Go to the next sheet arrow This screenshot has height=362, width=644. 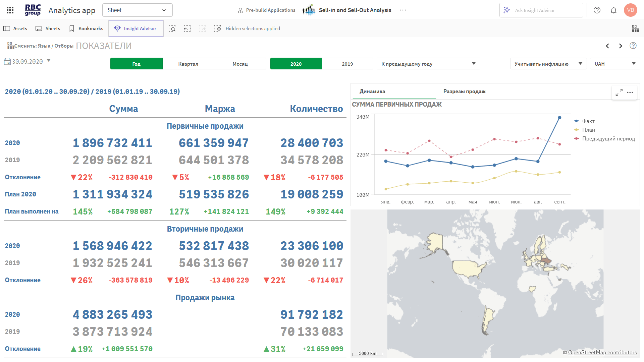pos(621,46)
